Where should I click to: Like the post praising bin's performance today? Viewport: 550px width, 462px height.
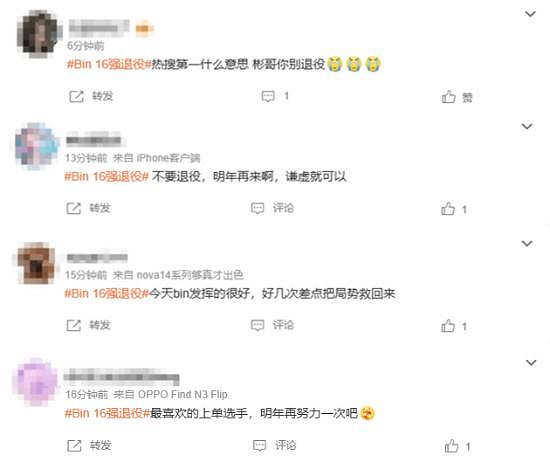(454, 326)
